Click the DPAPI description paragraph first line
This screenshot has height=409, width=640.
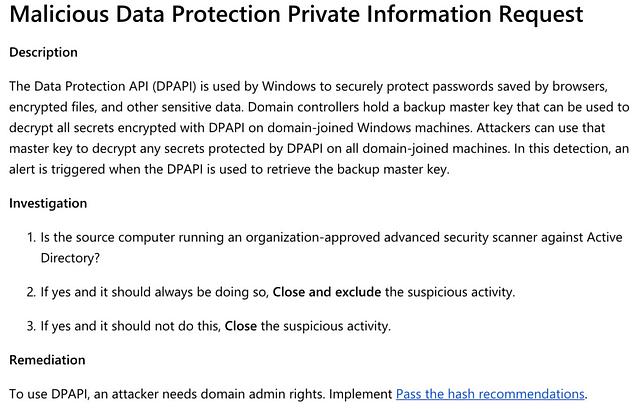(x=309, y=87)
